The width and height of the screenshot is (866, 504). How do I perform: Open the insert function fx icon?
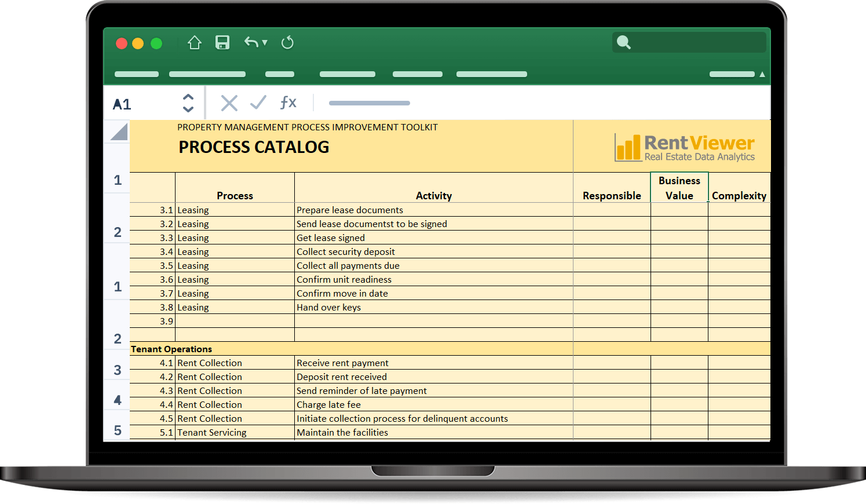pyautogui.click(x=288, y=103)
